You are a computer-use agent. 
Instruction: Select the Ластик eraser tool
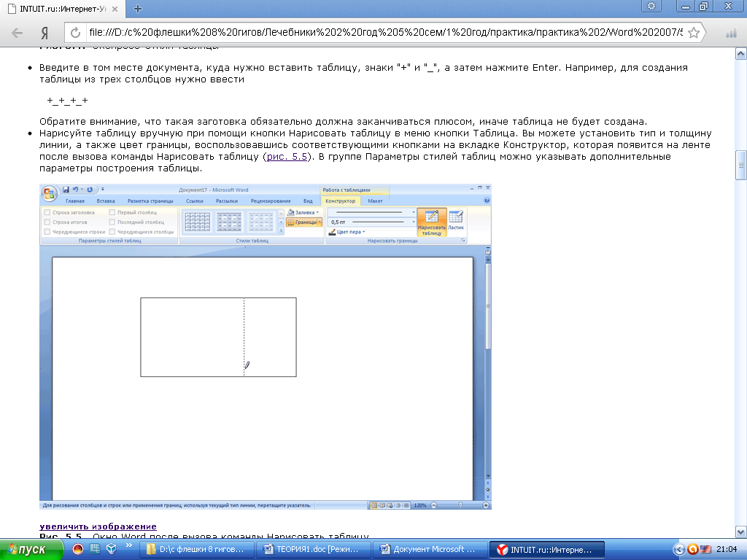coord(456,220)
